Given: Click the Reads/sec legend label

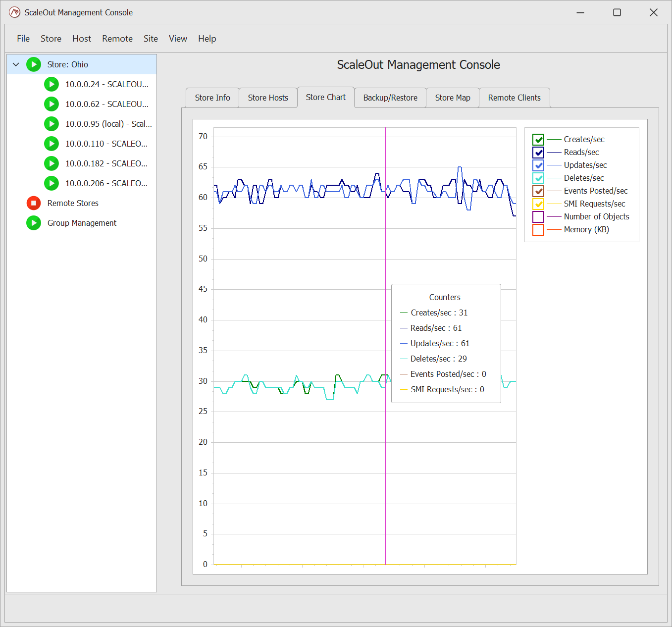Looking at the screenshot, I should point(581,153).
